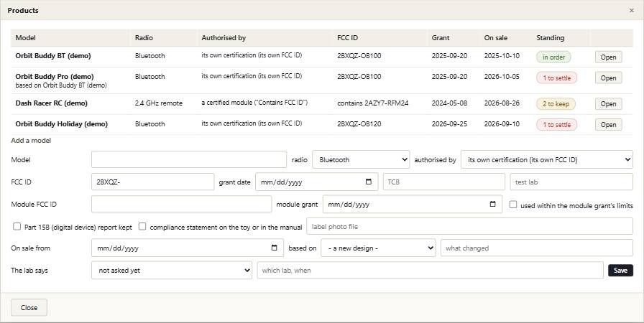Click the certified module 'Contains FCC ID' cell
This screenshot has width=644, height=323.
(254, 103)
